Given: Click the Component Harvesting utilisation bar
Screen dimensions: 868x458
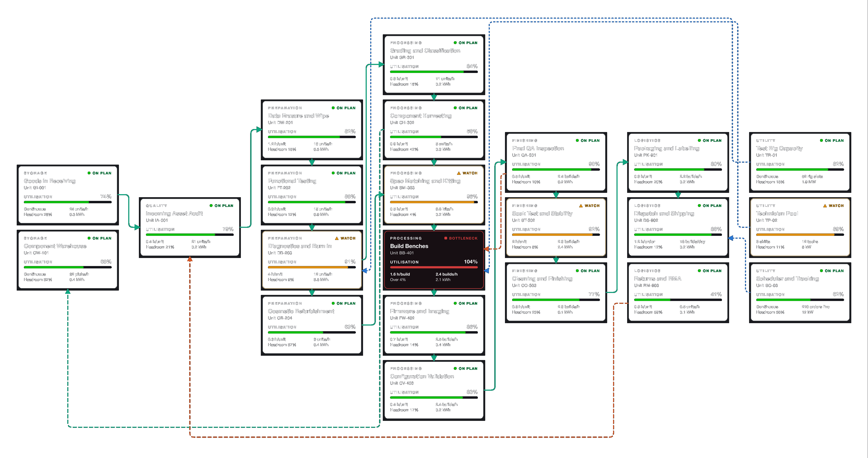Looking at the screenshot, I should [434, 137].
